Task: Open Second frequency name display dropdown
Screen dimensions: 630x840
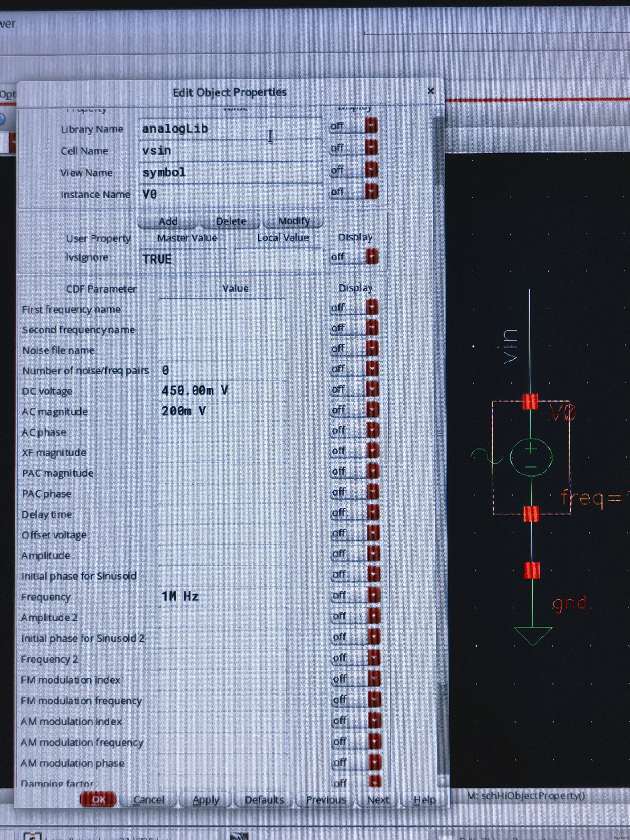Action: pyautogui.click(x=354, y=328)
